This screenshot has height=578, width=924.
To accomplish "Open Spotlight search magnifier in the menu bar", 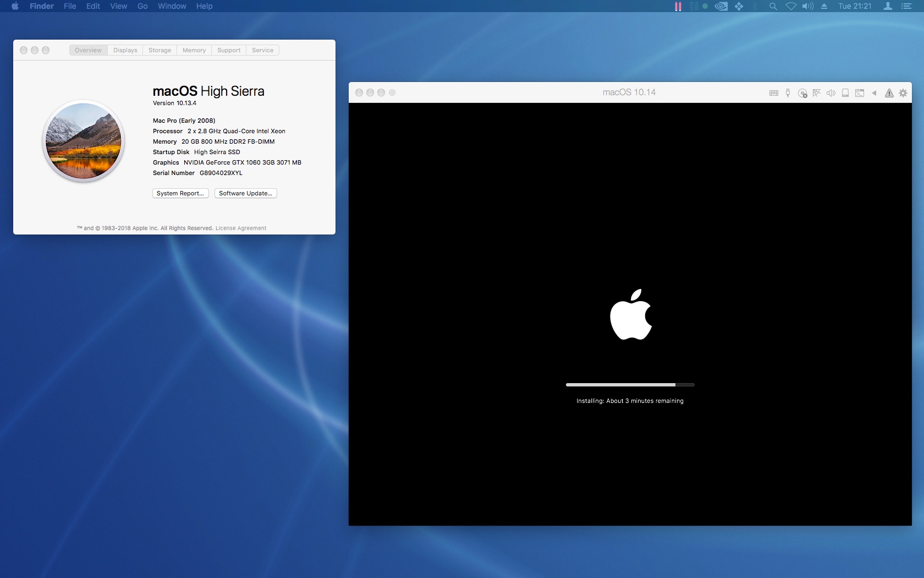I will pos(773,6).
